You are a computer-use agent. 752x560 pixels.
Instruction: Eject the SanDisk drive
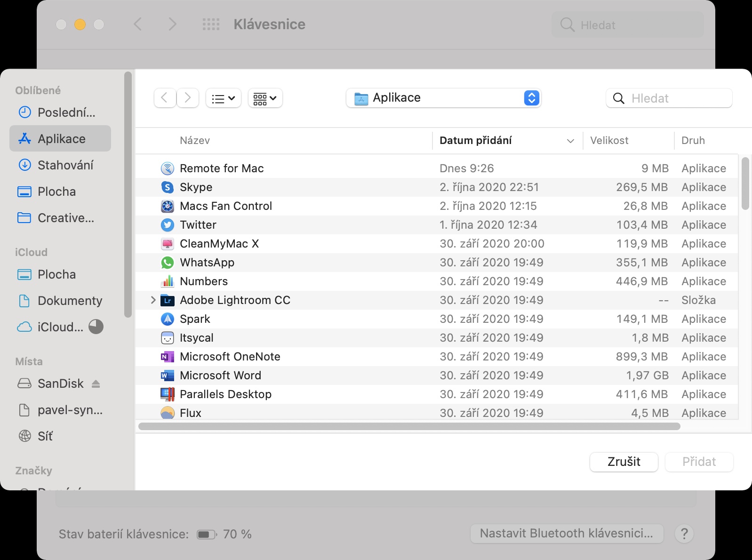pos(96,384)
